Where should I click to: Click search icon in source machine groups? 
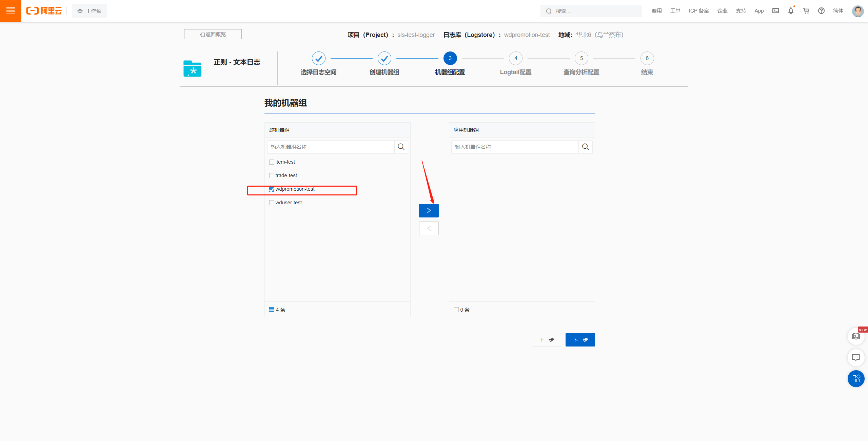[x=401, y=147]
